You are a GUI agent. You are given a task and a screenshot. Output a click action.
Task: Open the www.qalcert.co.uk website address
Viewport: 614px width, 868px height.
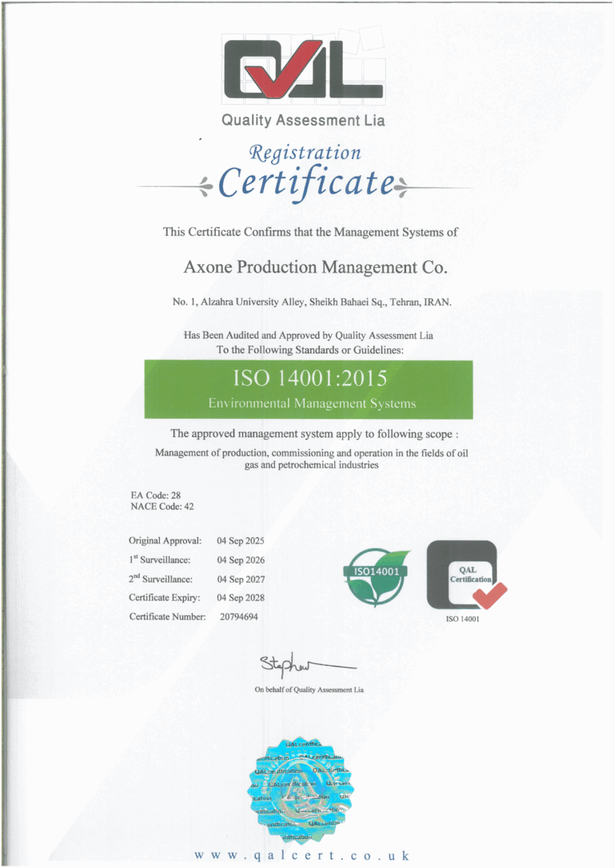point(301,855)
